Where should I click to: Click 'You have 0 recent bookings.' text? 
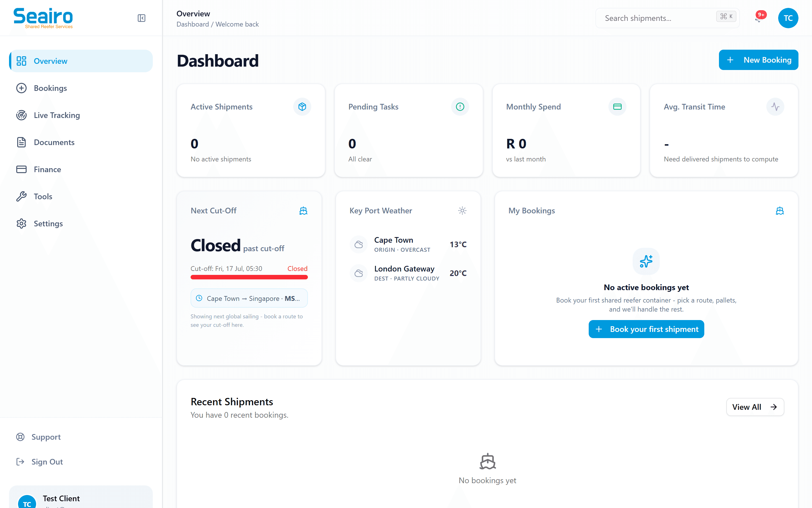(x=239, y=415)
